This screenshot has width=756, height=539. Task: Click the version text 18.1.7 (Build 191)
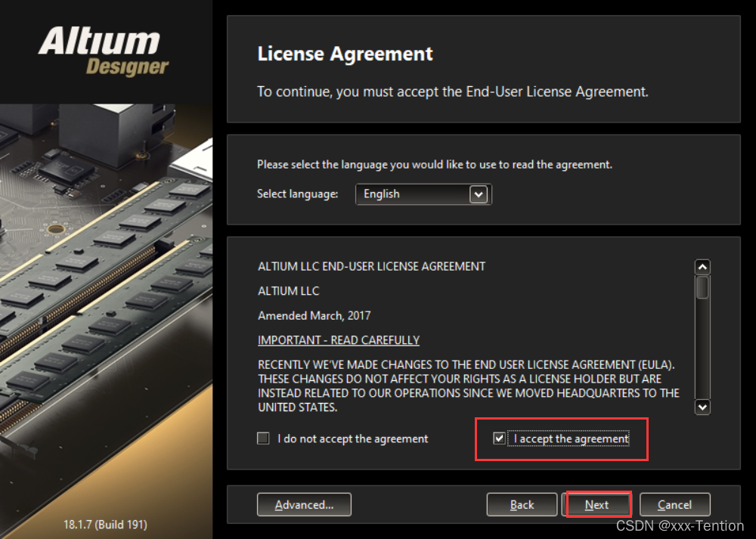(106, 525)
